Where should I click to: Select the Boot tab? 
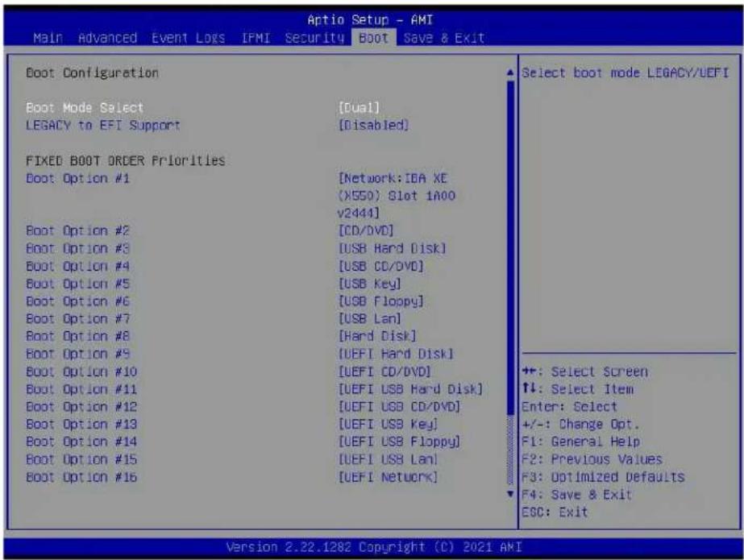coord(373,38)
